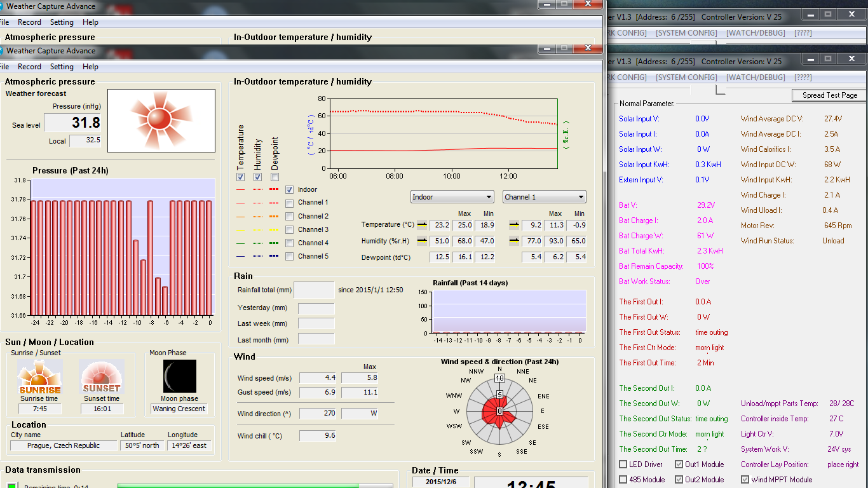Click the wind direction compass rose chart

coord(499,411)
